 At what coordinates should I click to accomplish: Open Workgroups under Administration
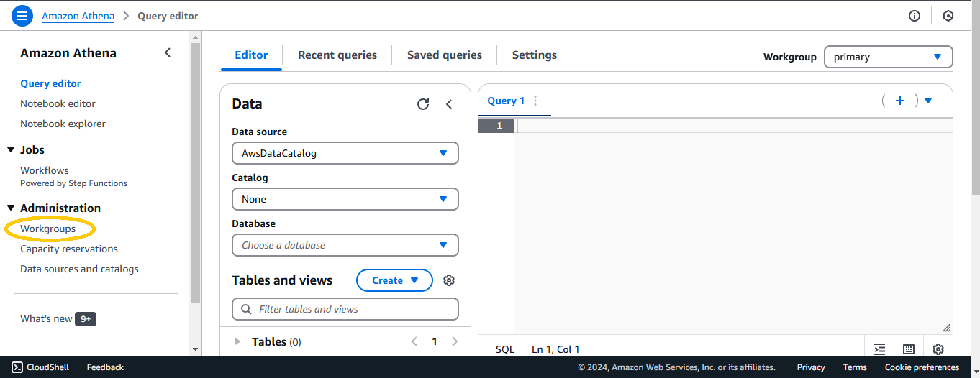pyautogui.click(x=47, y=229)
